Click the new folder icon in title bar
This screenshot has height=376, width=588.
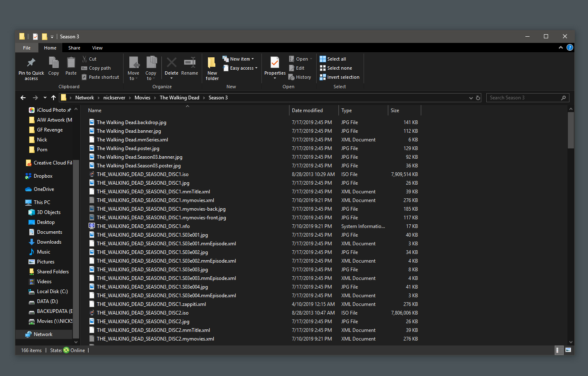44,37
